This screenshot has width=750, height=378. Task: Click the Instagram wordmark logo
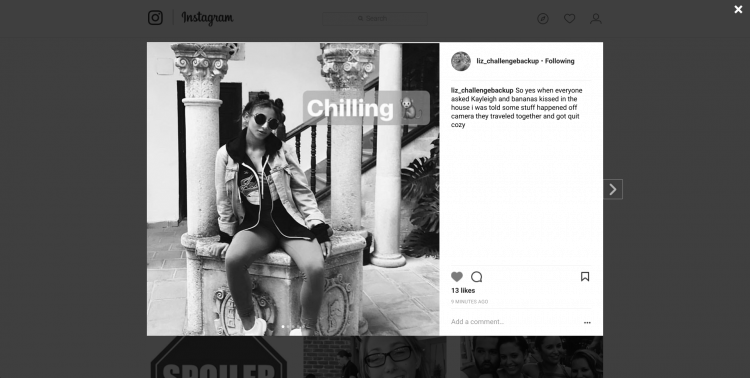(x=207, y=18)
